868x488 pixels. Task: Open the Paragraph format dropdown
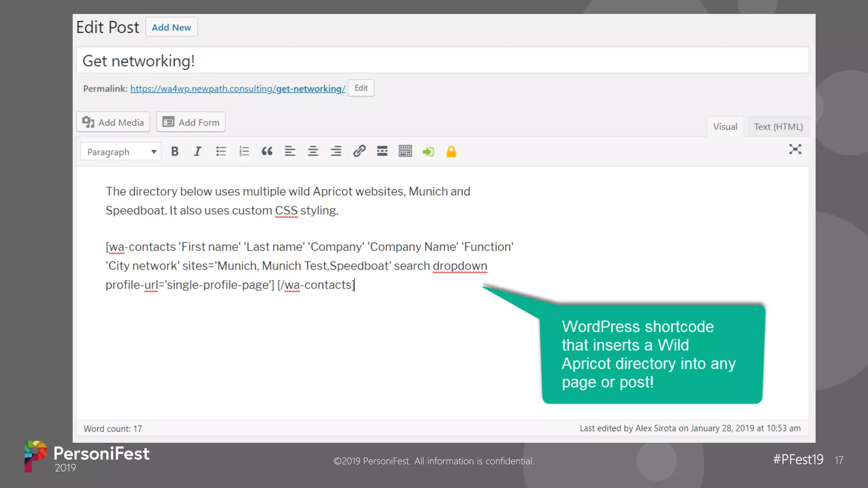point(121,152)
